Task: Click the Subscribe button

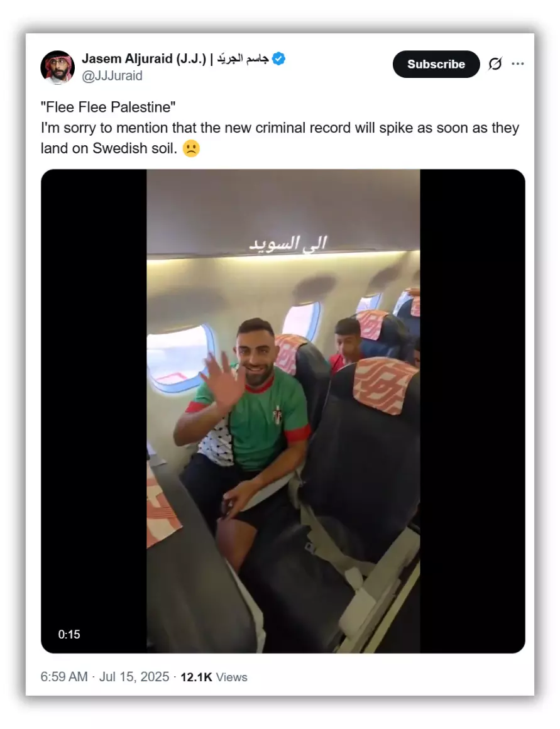Action: (x=436, y=64)
